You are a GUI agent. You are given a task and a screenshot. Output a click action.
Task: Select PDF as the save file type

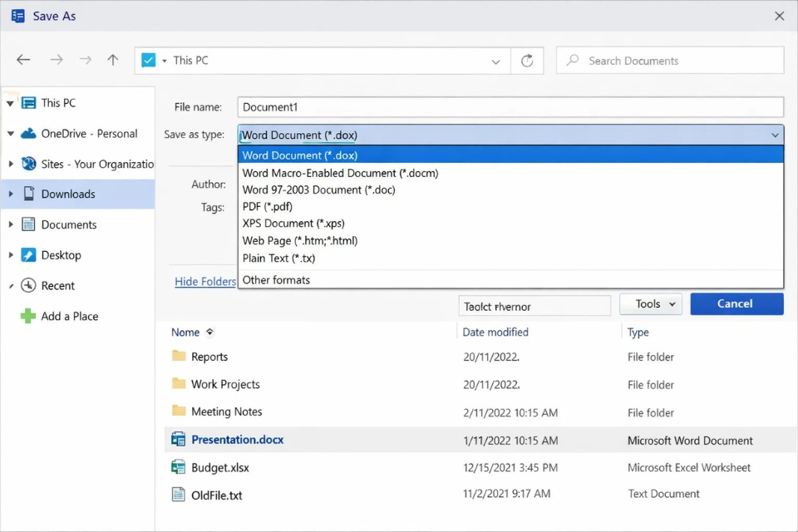(x=267, y=206)
